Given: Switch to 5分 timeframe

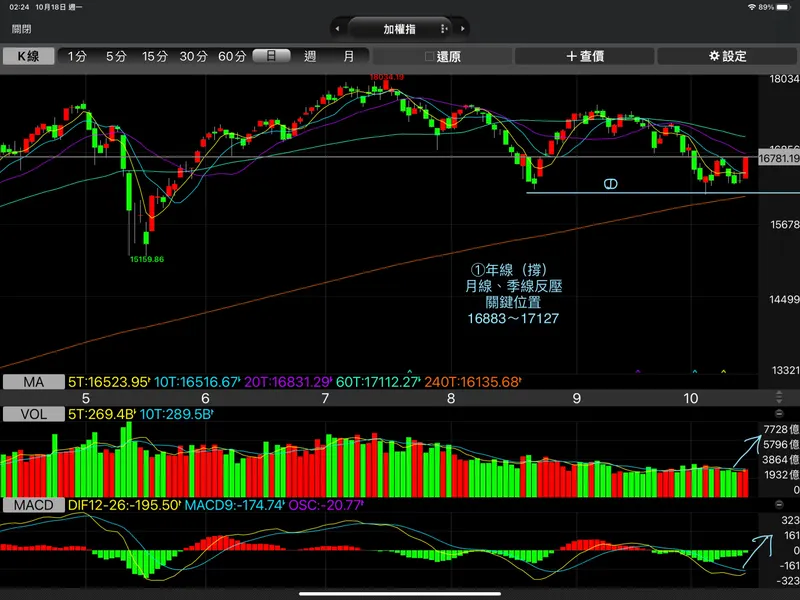Looking at the screenshot, I should coord(116,56).
